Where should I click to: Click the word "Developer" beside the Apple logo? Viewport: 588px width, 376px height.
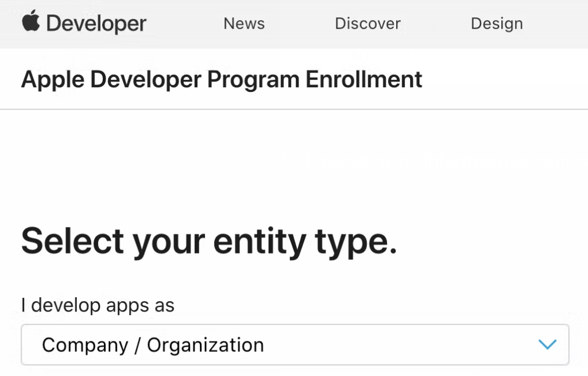pos(96,24)
